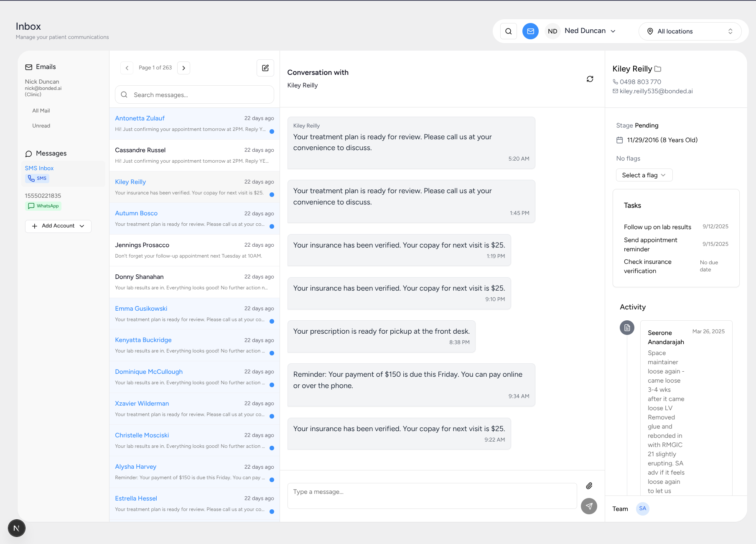Mark Antonetta Zulauf's message as read
Viewport: 756px width, 544px height.
coord(272,132)
